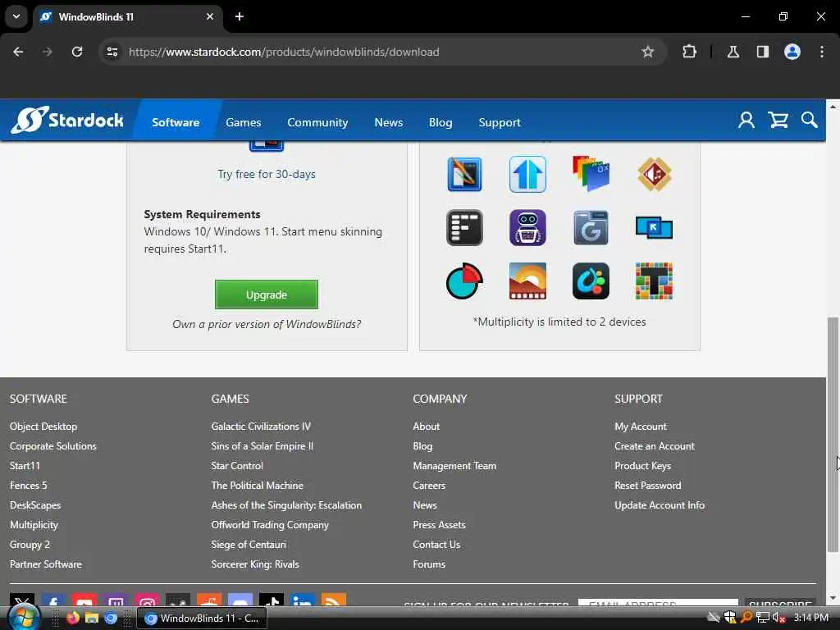This screenshot has height=630, width=840.
Task: Go to Fences 5 footer link
Action: tap(29, 486)
